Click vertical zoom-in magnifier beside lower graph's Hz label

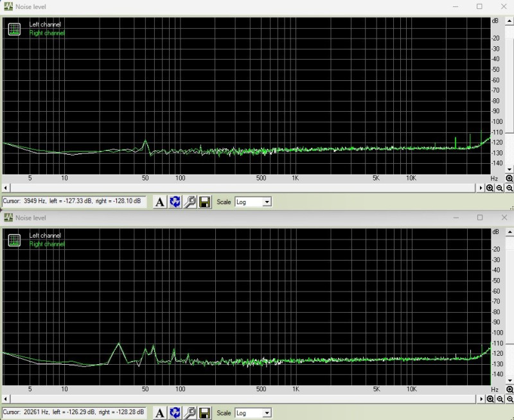pyautogui.click(x=510, y=389)
